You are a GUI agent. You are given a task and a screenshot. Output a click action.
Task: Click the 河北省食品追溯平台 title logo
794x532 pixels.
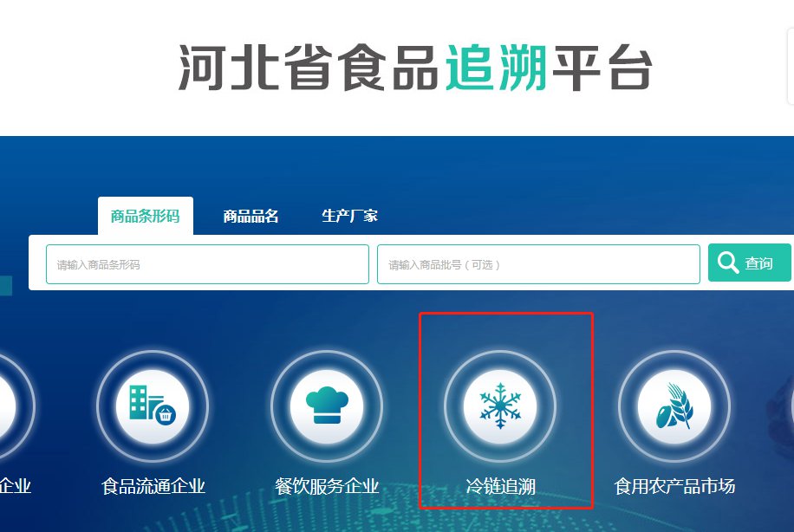pyautogui.click(x=415, y=68)
